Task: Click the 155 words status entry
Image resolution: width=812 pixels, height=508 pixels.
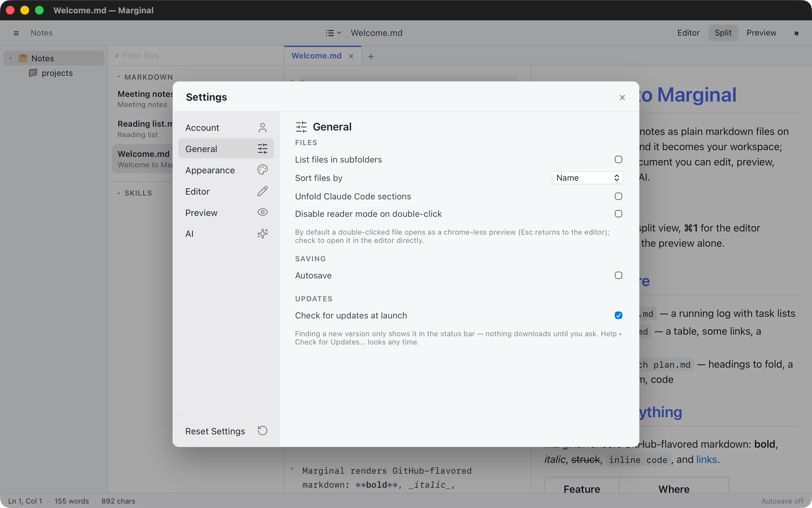Action: pos(71,501)
